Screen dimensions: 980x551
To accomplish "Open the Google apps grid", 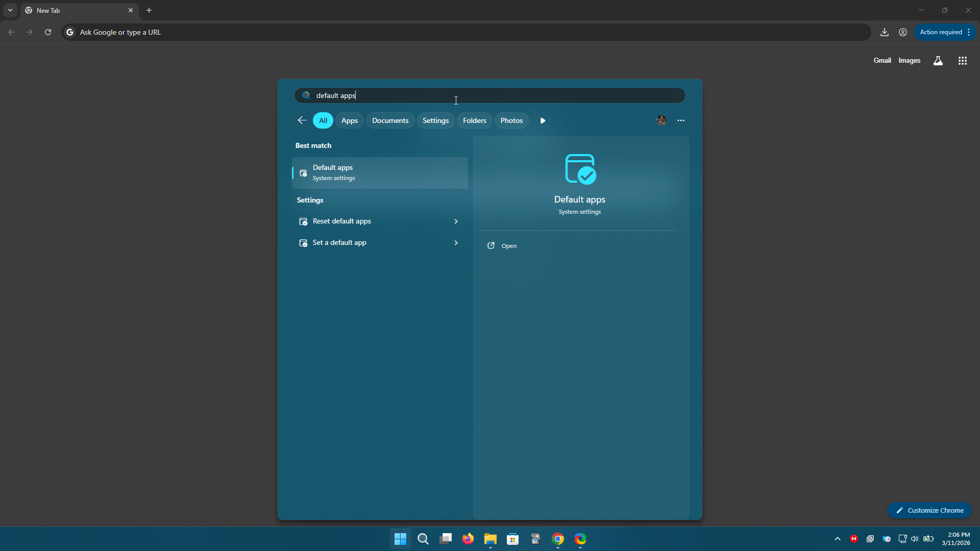I will [962, 60].
